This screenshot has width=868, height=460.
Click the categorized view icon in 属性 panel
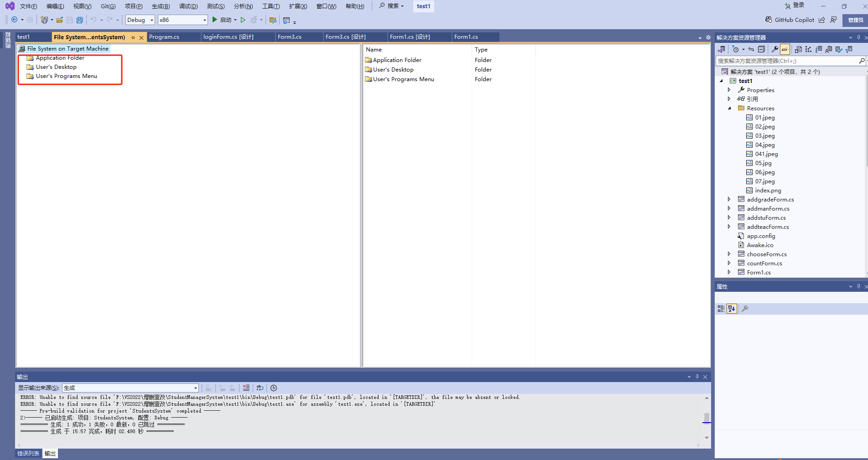tap(721, 309)
